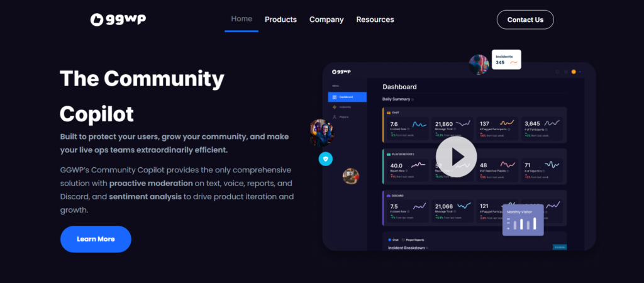Viewport: 644px width, 283px height.
Task: Click The Community Copilot headline
Action: 142,96
